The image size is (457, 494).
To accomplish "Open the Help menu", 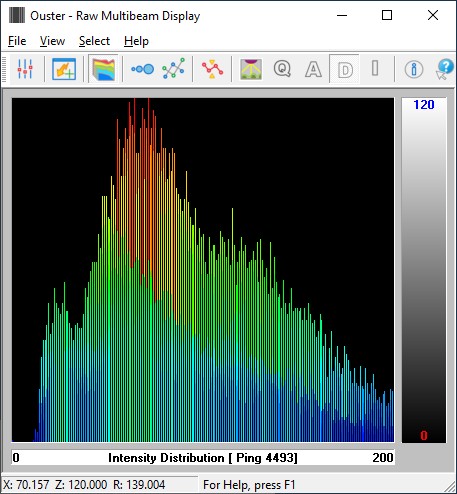I will [x=136, y=41].
